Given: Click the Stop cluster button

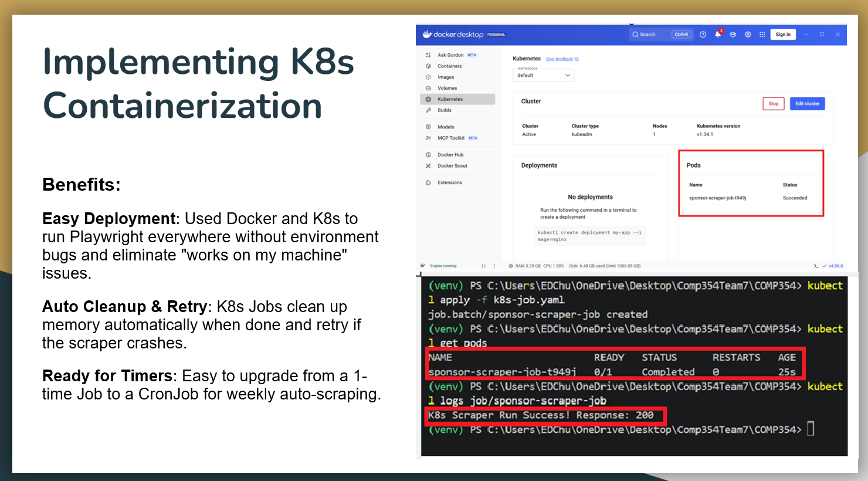Looking at the screenshot, I should coord(774,104).
